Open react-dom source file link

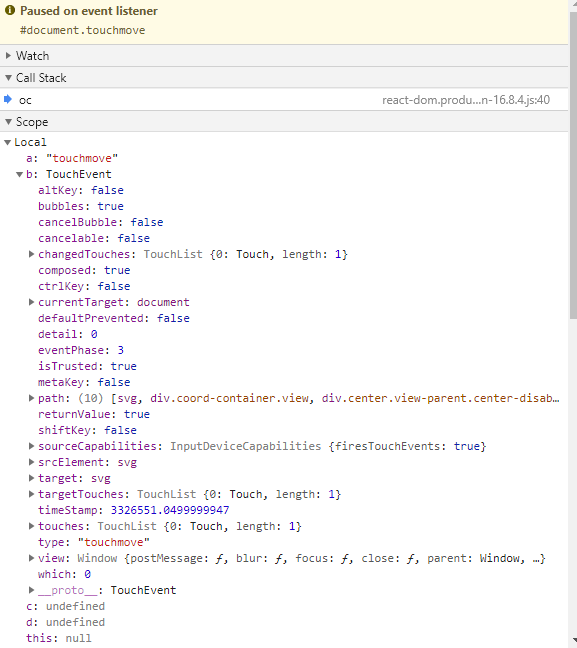tap(466, 100)
